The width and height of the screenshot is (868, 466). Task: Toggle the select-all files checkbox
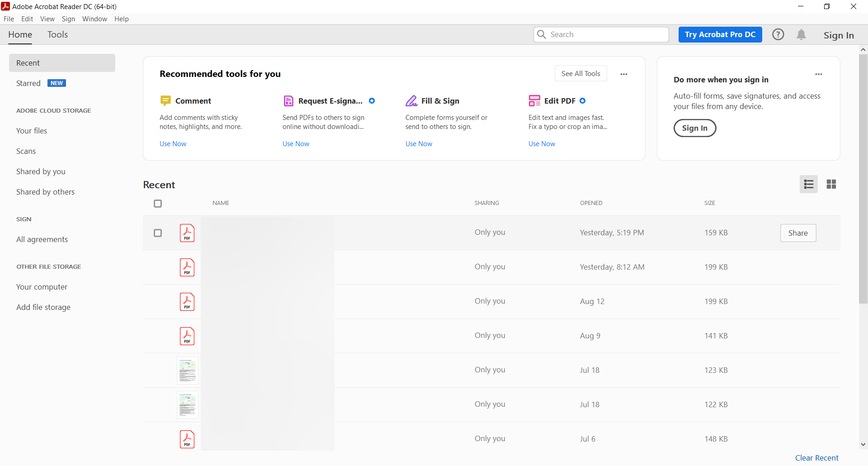tap(158, 204)
